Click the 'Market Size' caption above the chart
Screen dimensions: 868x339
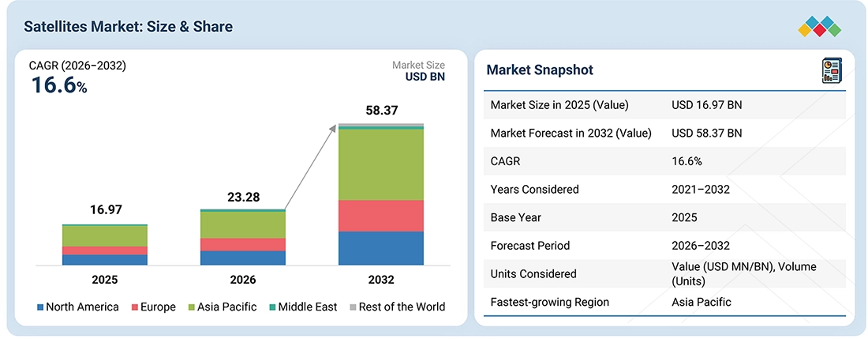point(418,66)
